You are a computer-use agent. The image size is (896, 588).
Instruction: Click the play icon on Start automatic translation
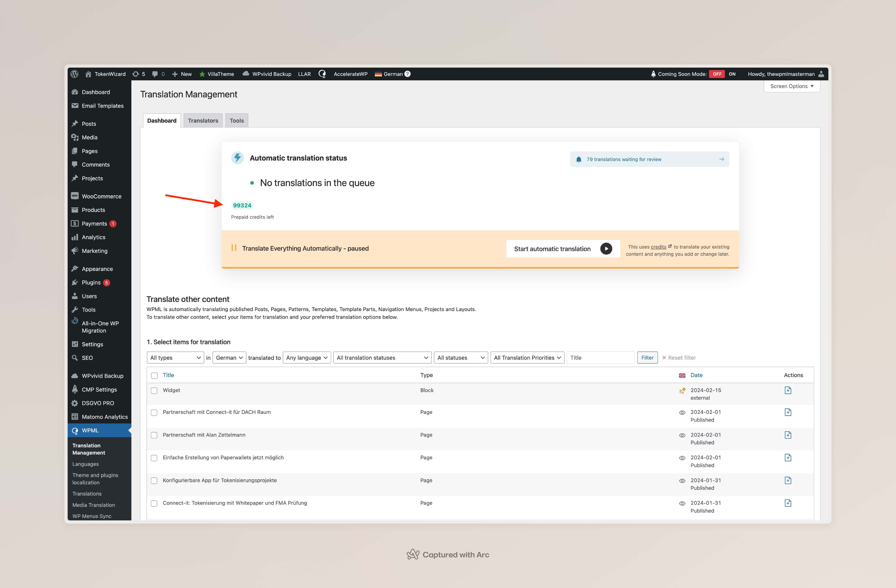[606, 248]
